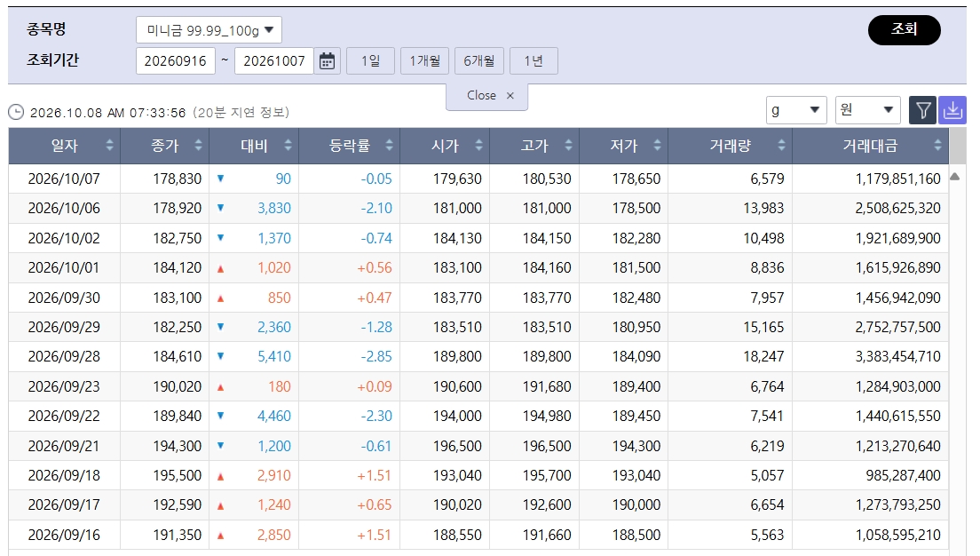Click low price 188,500
The width and height of the screenshot is (980, 556).
(x=636, y=535)
